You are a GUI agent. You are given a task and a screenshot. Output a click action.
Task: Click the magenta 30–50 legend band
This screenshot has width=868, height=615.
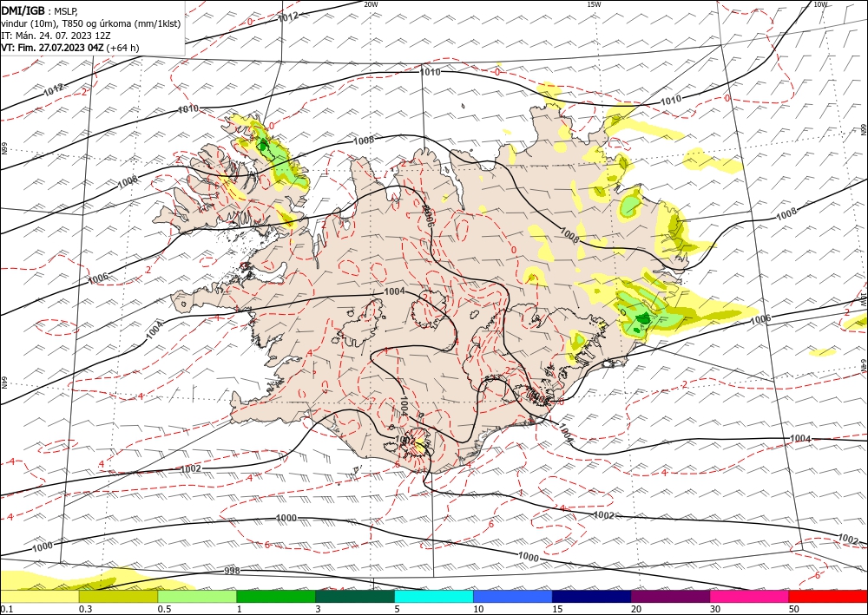point(750,596)
